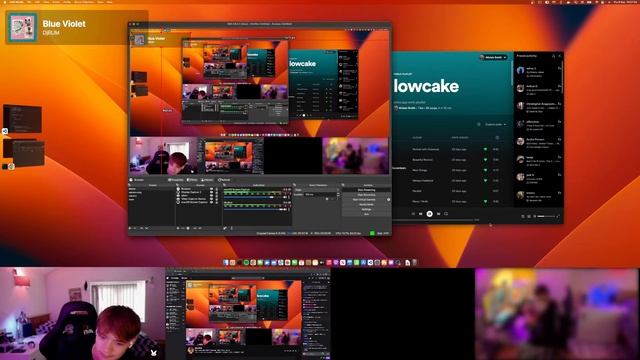Open audio mixer advanced properties gear icon
Image resolution: width=640 pixels, height=360 pixels.
[x=225, y=228]
